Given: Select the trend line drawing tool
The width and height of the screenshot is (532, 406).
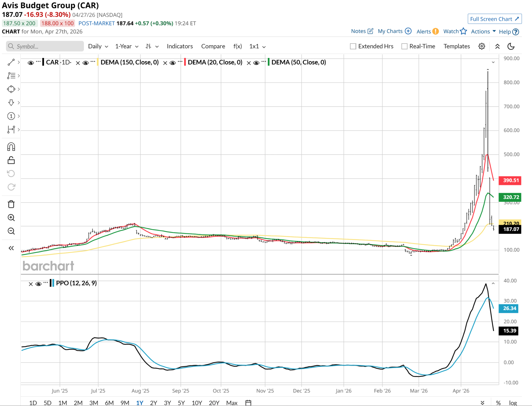Looking at the screenshot, I should pos(11,62).
